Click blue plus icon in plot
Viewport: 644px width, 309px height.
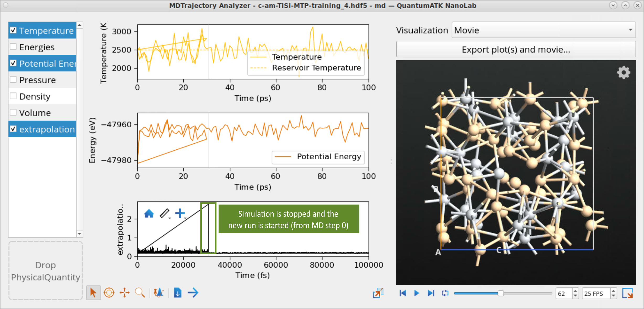click(180, 213)
